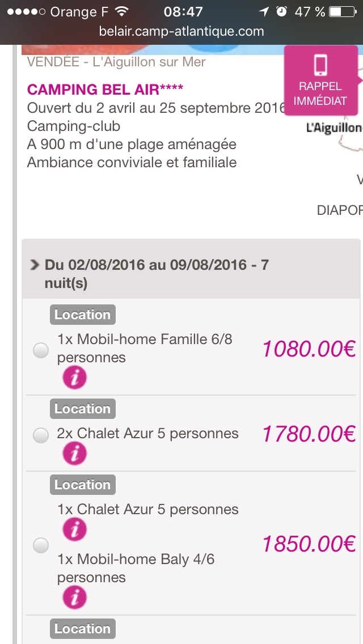The width and height of the screenshot is (363, 644).
Task: Tap the 1850.00€ combined rental price
Action: 309,544
